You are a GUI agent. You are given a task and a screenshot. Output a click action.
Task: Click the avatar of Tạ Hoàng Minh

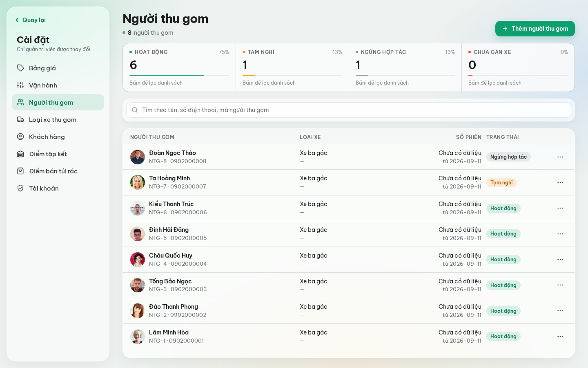tap(138, 182)
